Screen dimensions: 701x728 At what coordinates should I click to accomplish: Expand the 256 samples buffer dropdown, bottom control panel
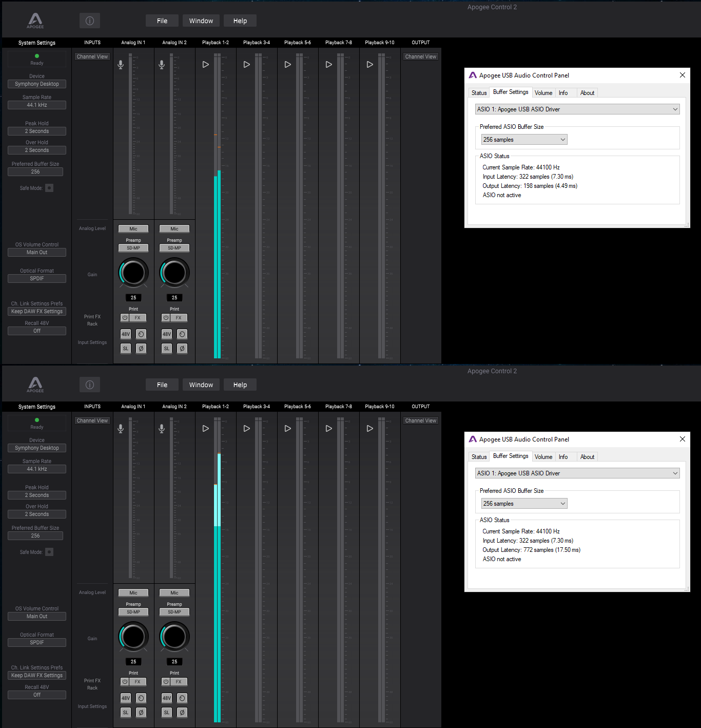[x=524, y=504]
